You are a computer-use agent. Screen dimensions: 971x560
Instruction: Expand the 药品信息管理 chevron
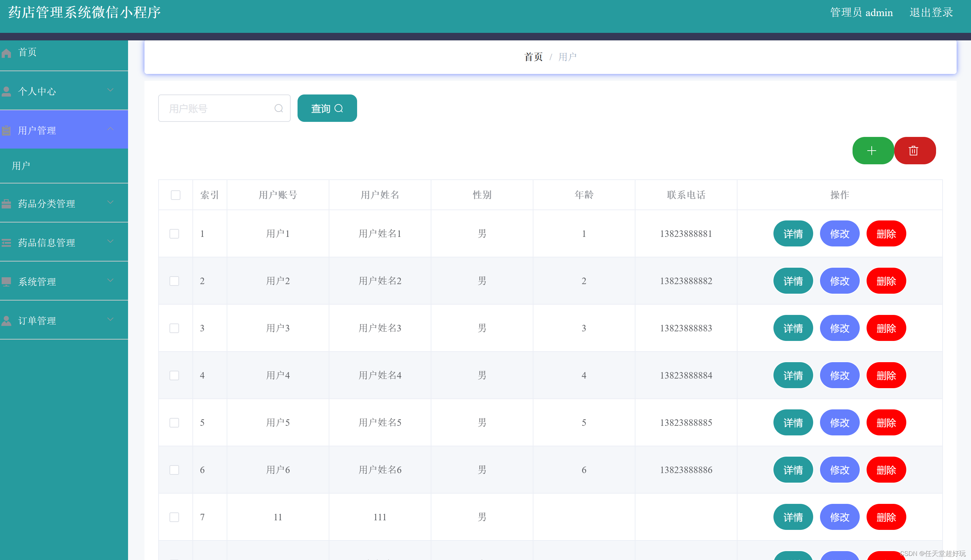110,241
